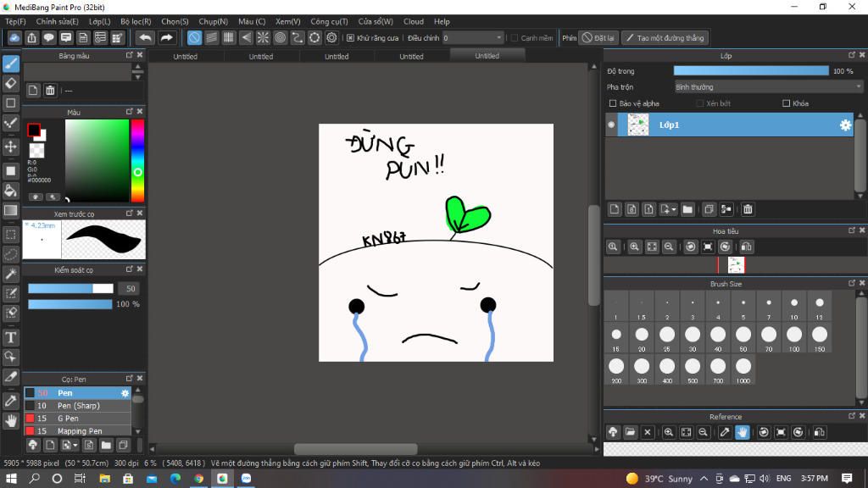
Task: Click the brush size value field 50
Action: pos(130,288)
